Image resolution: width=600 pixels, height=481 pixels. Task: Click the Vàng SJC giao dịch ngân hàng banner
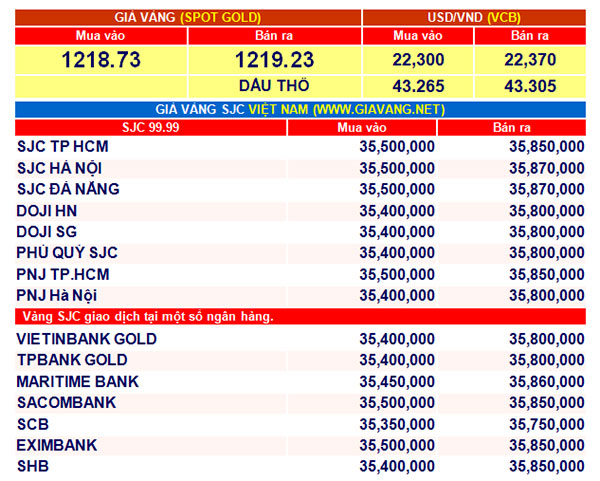(300, 317)
